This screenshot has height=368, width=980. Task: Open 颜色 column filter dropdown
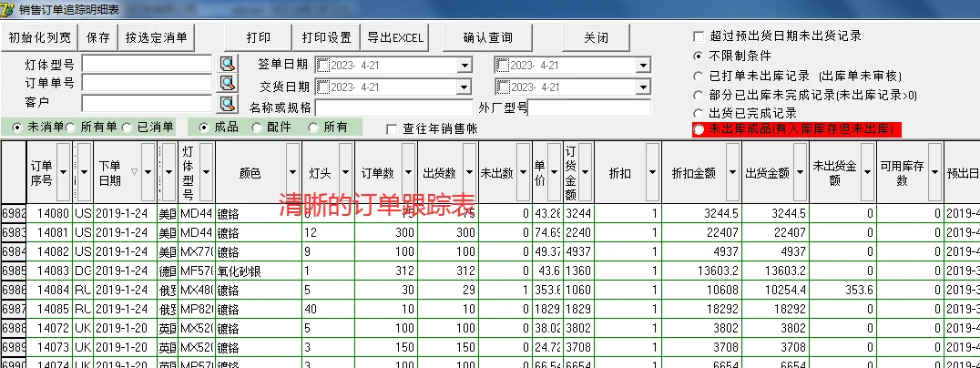292,172
